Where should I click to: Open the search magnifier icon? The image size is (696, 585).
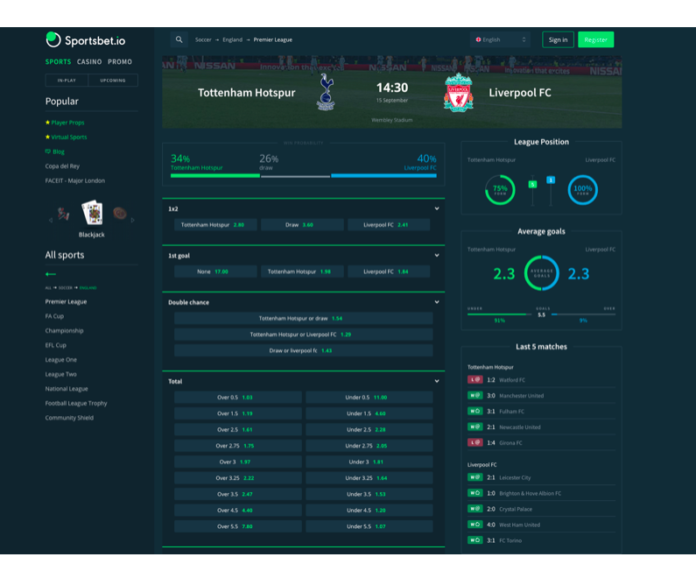coord(179,40)
